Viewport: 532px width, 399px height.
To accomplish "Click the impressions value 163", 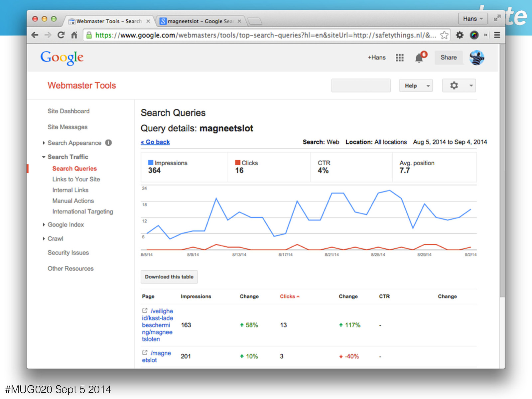I will 186,325.
